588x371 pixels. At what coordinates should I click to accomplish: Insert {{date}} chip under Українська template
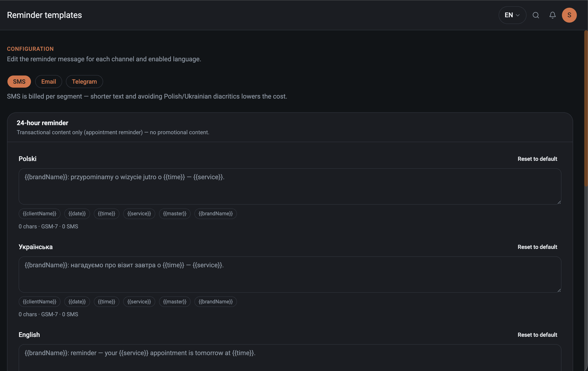coord(77,302)
